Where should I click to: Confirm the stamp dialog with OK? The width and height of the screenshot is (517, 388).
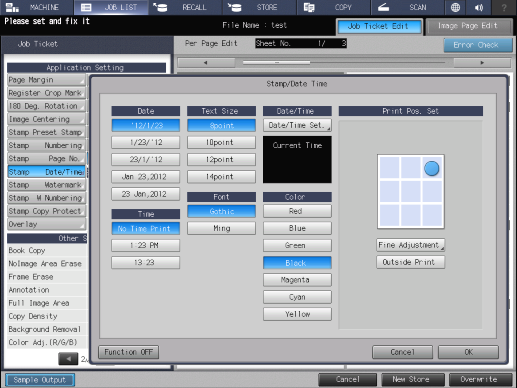coord(468,352)
